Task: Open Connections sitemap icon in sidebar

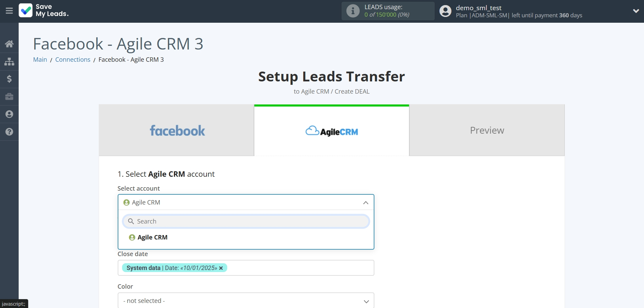Action: tap(9, 61)
